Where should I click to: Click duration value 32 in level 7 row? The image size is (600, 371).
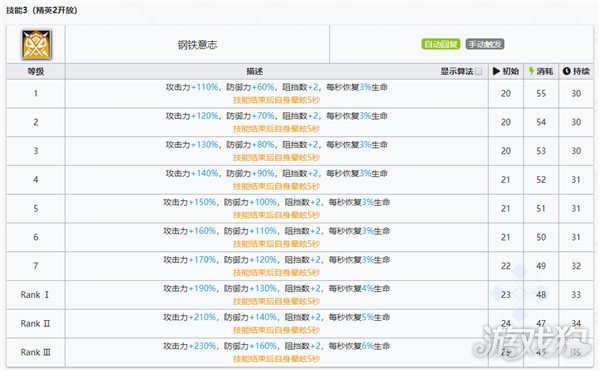tap(576, 266)
